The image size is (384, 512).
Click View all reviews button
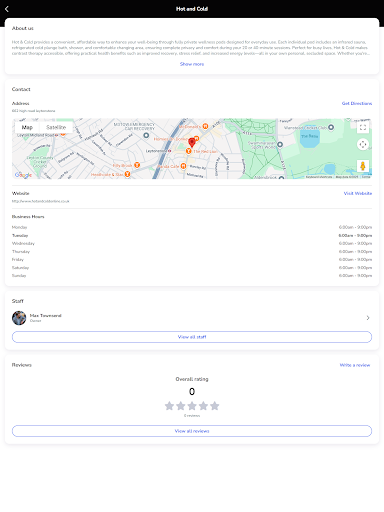192,431
